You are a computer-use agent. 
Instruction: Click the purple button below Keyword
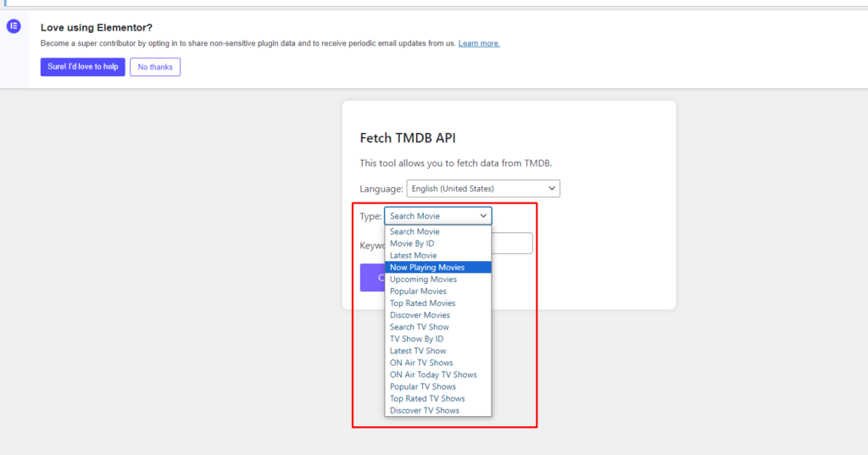click(x=373, y=277)
